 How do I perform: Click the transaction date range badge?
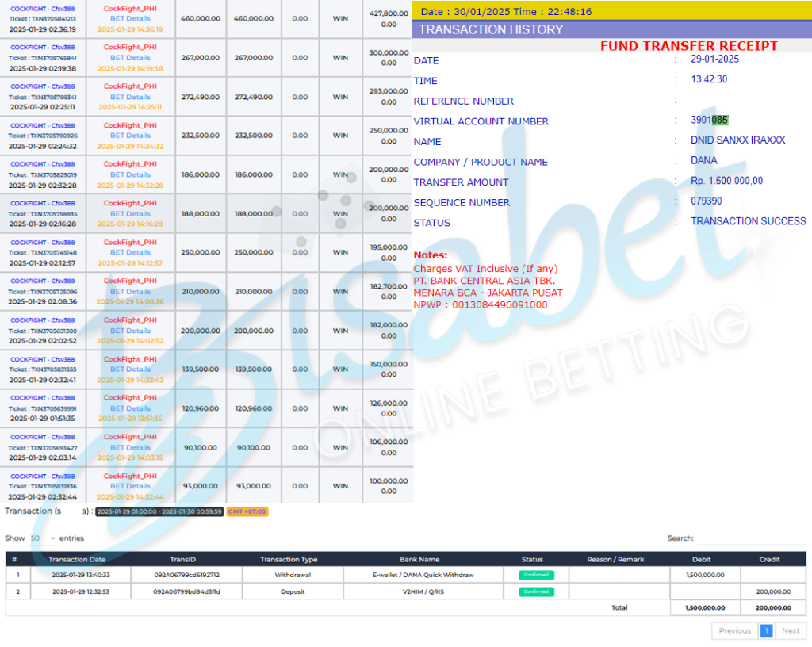click(x=159, y=511)
